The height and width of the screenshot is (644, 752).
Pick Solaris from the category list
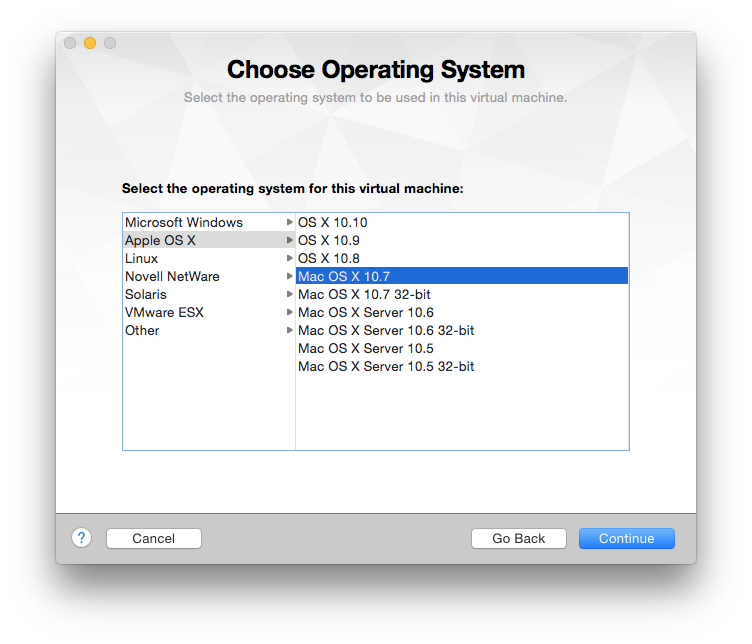[209, 294]
